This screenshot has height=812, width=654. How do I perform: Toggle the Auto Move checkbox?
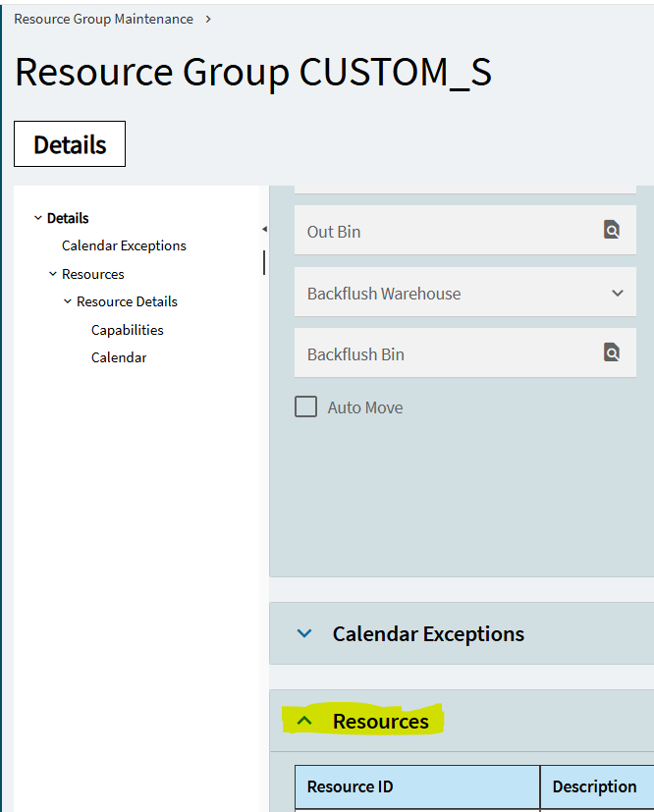tap(306, 407)
